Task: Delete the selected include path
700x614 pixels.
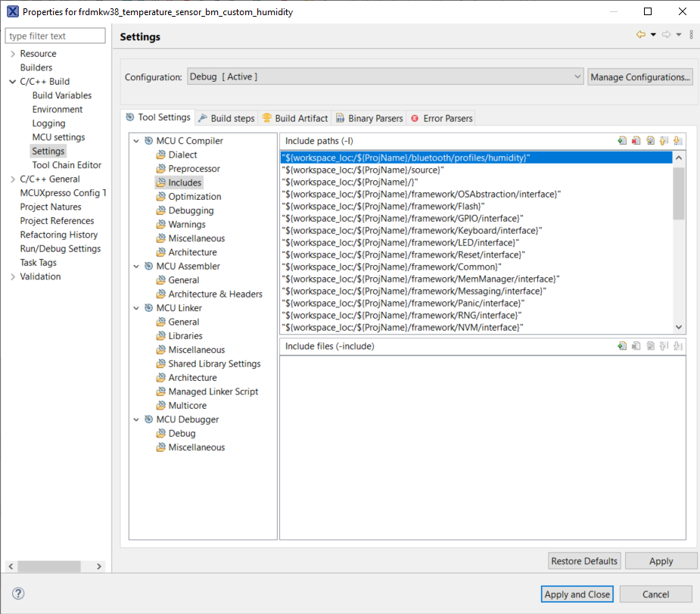Action: (636, 141)
